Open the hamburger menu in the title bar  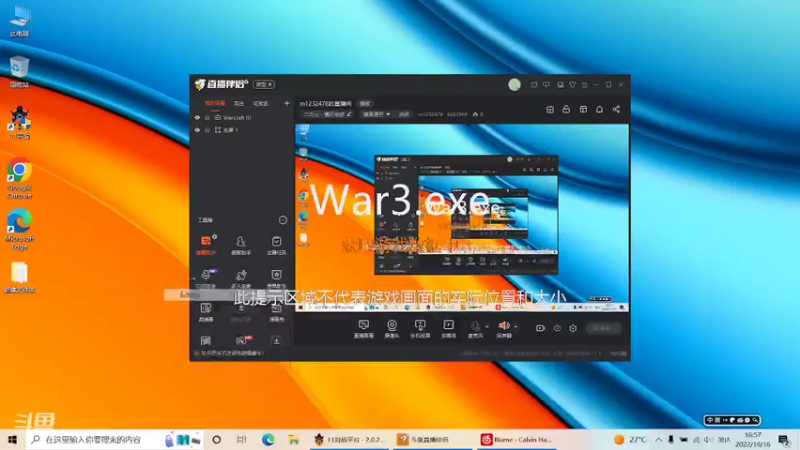coord(585,85)
